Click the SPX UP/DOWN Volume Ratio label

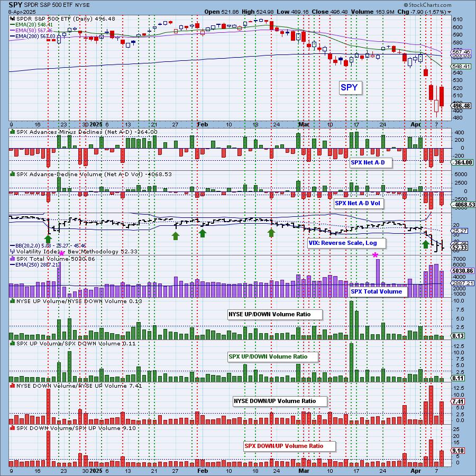[272, 356]
